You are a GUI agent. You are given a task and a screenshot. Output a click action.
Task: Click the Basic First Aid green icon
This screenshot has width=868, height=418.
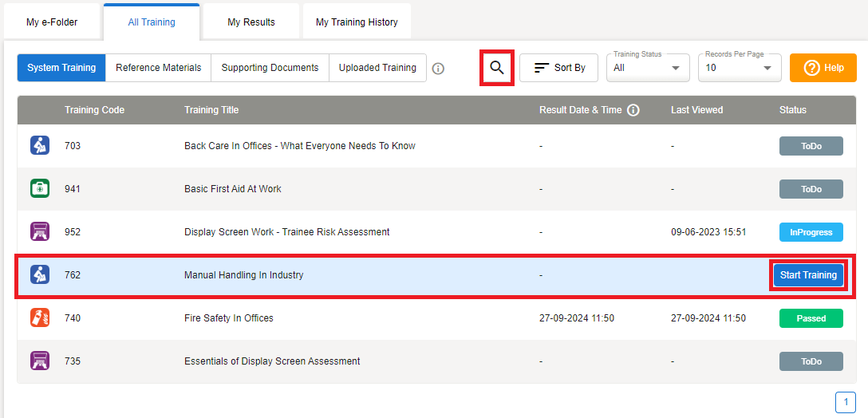tap(40, 189)
